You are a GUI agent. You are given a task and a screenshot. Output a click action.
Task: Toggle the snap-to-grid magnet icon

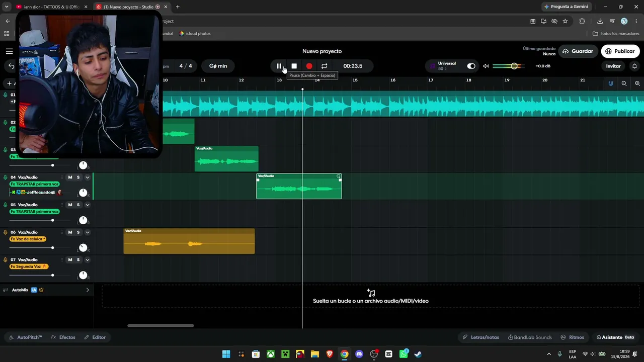point(611,83)
